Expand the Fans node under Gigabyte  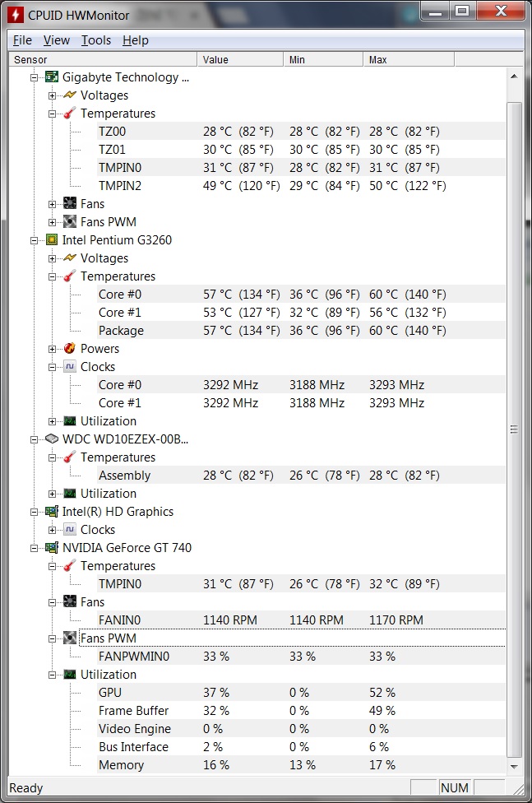[x=53, y=204]
